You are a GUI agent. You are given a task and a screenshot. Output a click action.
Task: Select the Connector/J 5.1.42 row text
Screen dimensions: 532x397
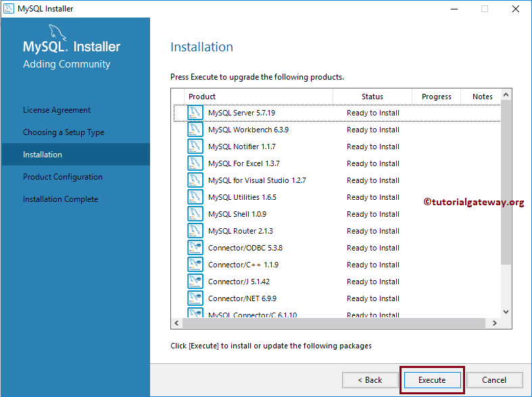pyautogui.click(x=239, y=282)
